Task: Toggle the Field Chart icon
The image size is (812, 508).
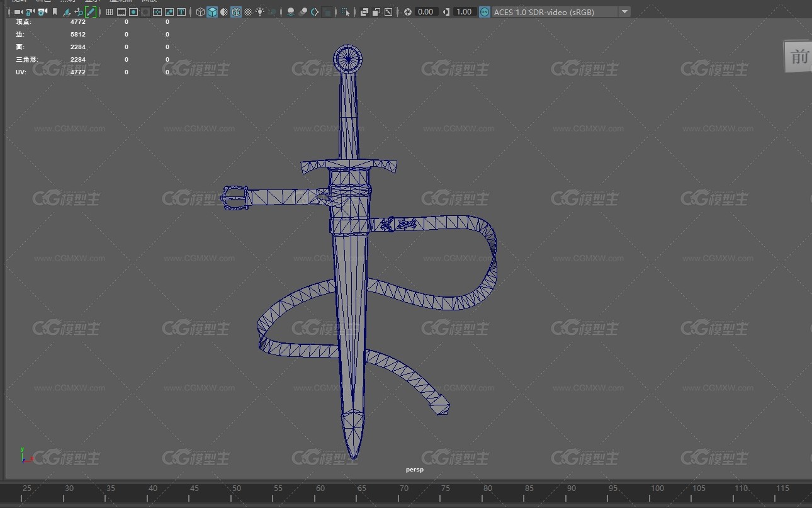Action: [157, 12]
